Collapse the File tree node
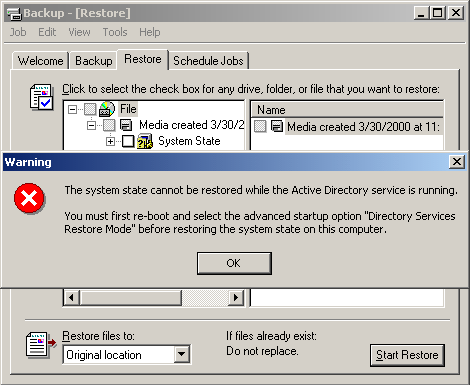The width and height of the screenshot is (470, 385). [72, 109]
